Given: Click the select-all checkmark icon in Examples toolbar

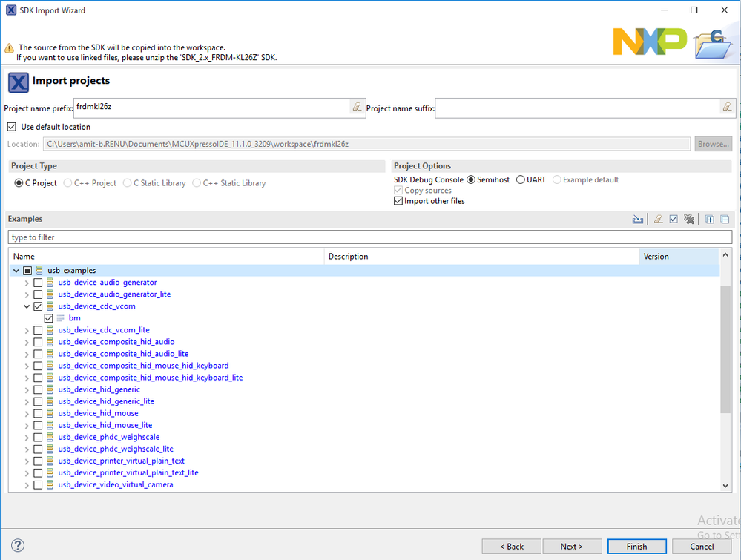Looking at the screenshot, I should [674, 220].
